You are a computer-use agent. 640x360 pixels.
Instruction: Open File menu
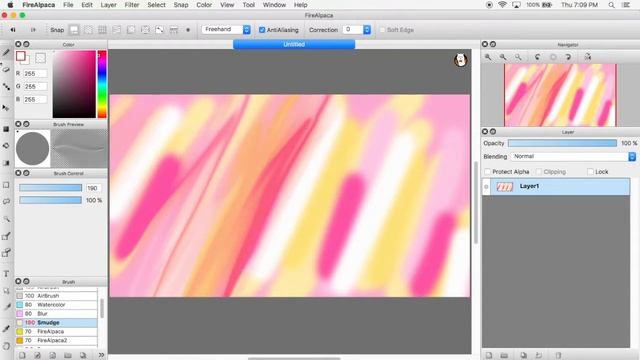coord(68,5)
